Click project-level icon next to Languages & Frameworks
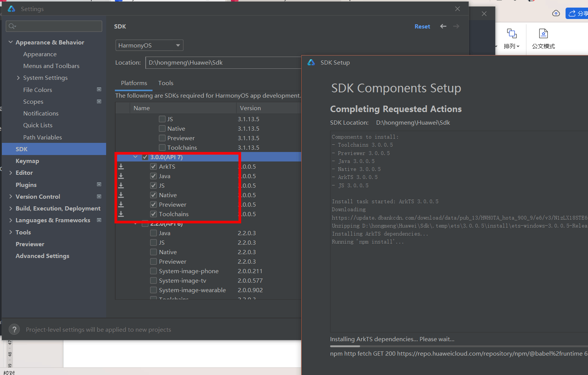 click(99, 220)
